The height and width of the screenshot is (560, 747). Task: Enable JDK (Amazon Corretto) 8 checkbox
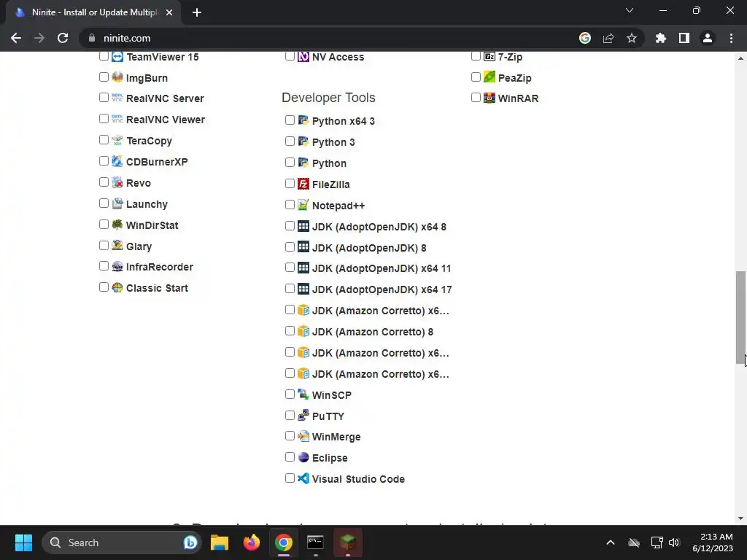(290, 331)
